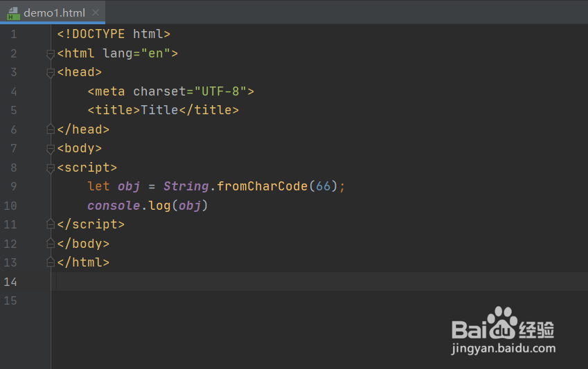The width and height of the screenshot is (588, 369).
Task: Click line number 9 in the gutter
Action: coord(13,186)
